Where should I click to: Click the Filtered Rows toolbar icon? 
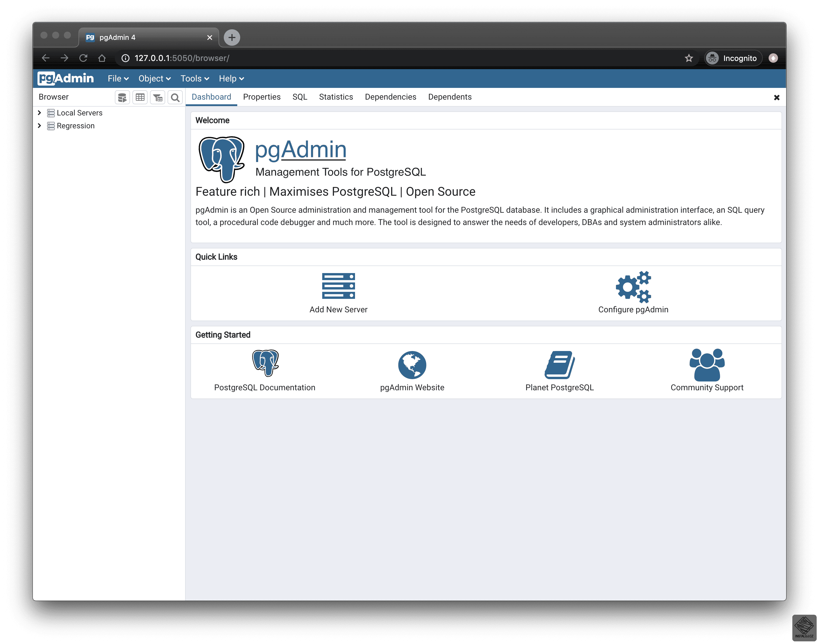click(158, 97)
